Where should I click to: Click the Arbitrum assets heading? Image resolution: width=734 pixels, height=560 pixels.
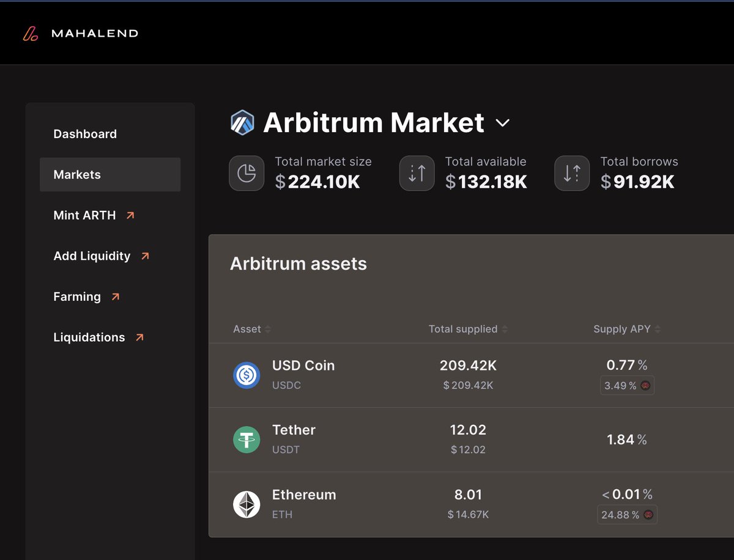click(x=298, y=264)
